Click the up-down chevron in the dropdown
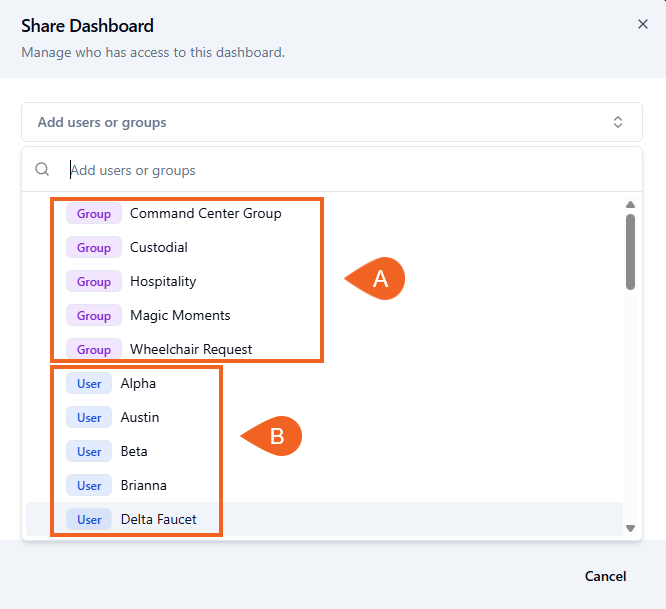 click(x=618, y=122)
